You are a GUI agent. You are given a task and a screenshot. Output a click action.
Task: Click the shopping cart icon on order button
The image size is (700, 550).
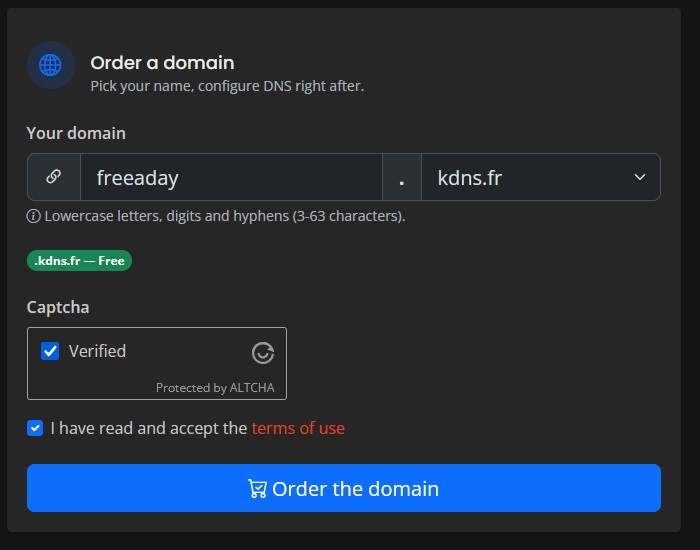(x=257, y=488)
